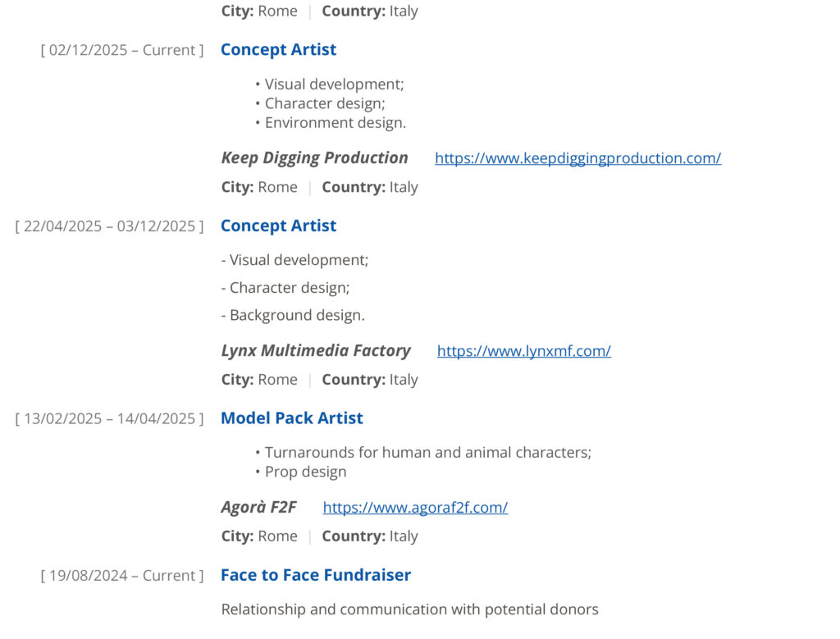Open the lynxmf.com hyperlink
Screen dimensions: 840x639
[x=523, y=351]
